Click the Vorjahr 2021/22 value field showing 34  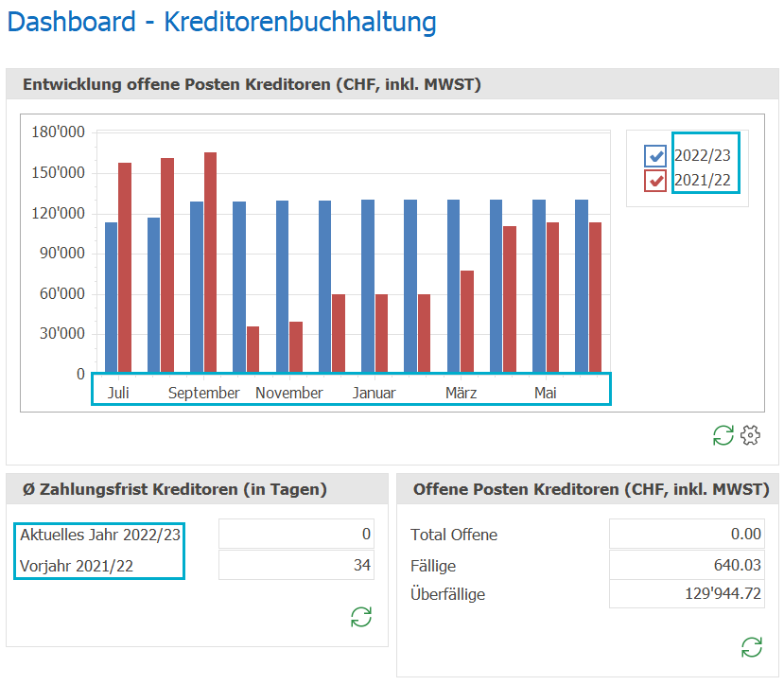pos(297,565)
